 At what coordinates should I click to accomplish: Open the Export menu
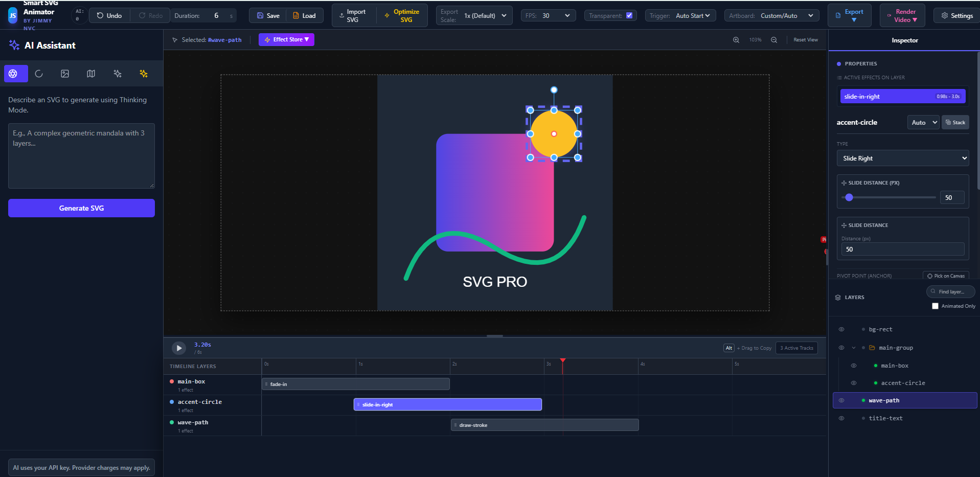(850, 16)
